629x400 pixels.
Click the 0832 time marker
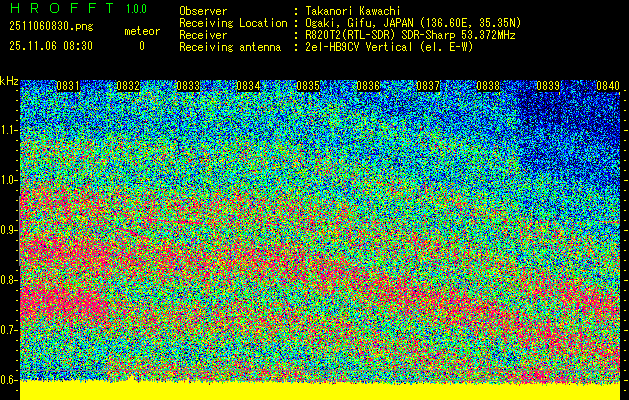tap(128, 86)
